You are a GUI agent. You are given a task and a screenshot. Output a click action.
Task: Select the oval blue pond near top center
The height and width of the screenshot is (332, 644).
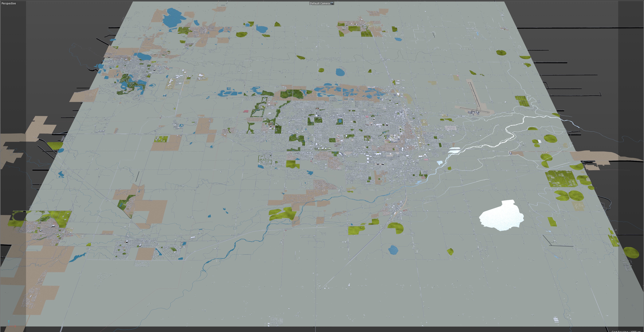(x=340, y=72)
